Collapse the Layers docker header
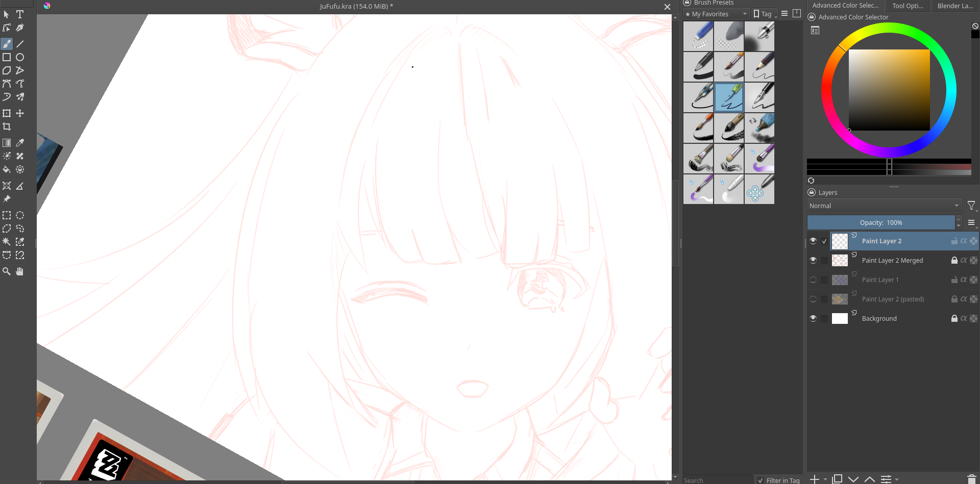The height and width of the screenshot is (484, 980). [812, 192]
